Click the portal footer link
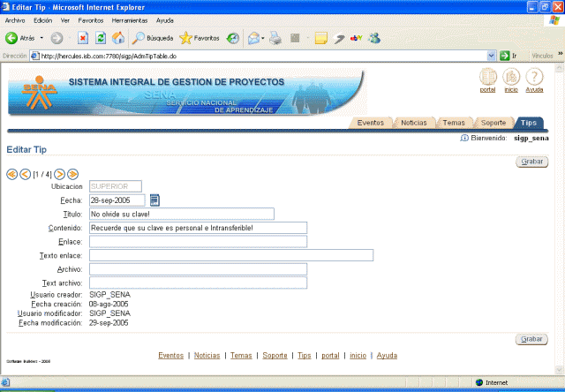Screen dimensions: 565x392 pos(330,356)
